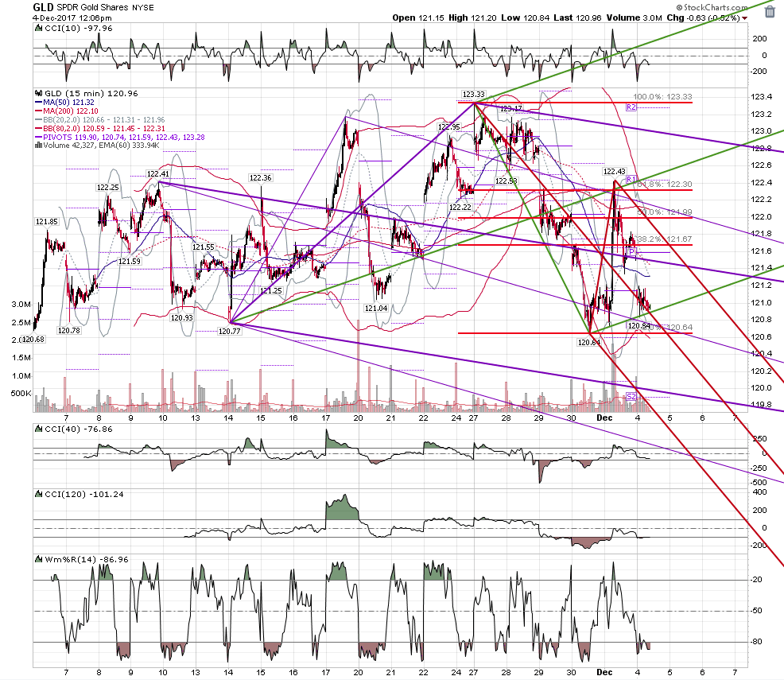The image size is (784, 680).
Task: Click the icon beside the CCI(10) label
Action: (38, 29)
